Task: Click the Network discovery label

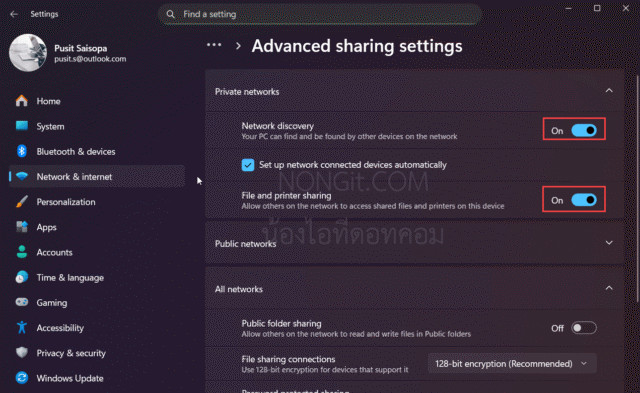Action: [278, 126]
